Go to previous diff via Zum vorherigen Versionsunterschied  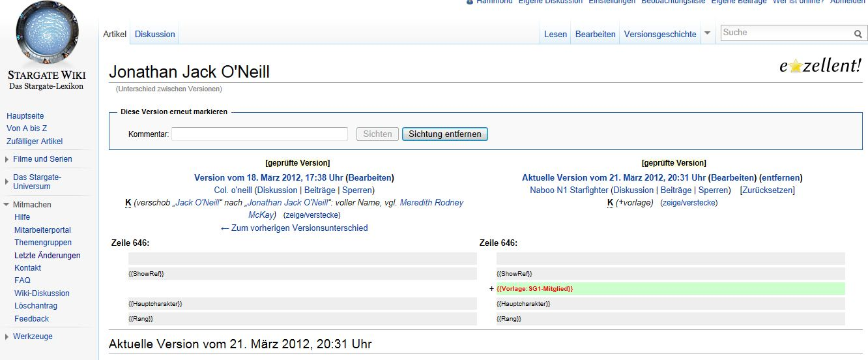(294, 228)
